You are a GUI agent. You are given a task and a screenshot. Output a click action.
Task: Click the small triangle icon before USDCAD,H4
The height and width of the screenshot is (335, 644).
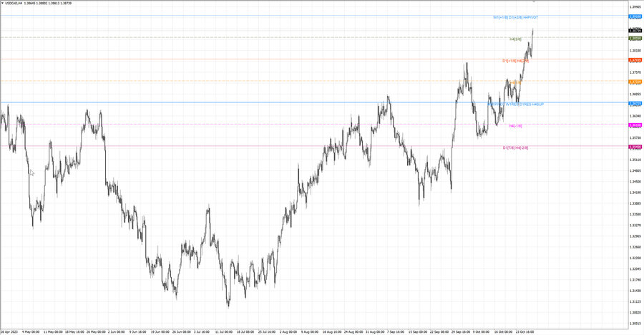pyautogui.click(x=2, y=3)
